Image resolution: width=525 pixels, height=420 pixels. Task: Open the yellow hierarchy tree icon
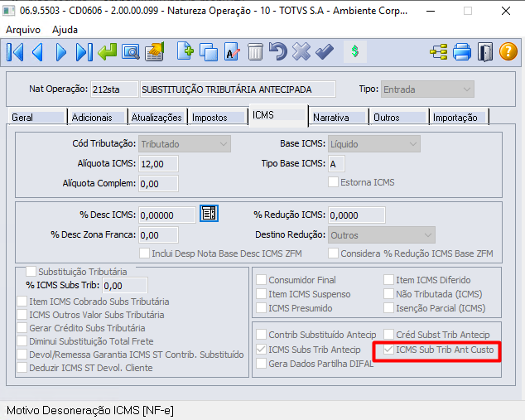439,52
